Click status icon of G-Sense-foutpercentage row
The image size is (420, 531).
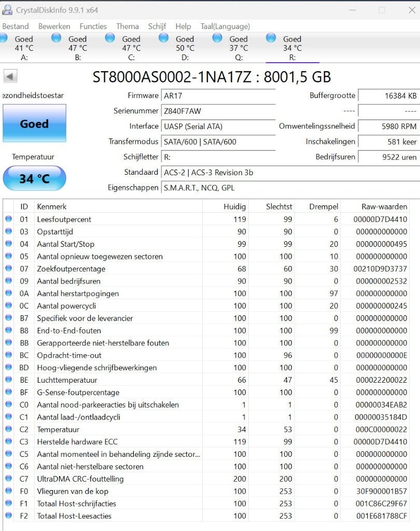point(8,392)
